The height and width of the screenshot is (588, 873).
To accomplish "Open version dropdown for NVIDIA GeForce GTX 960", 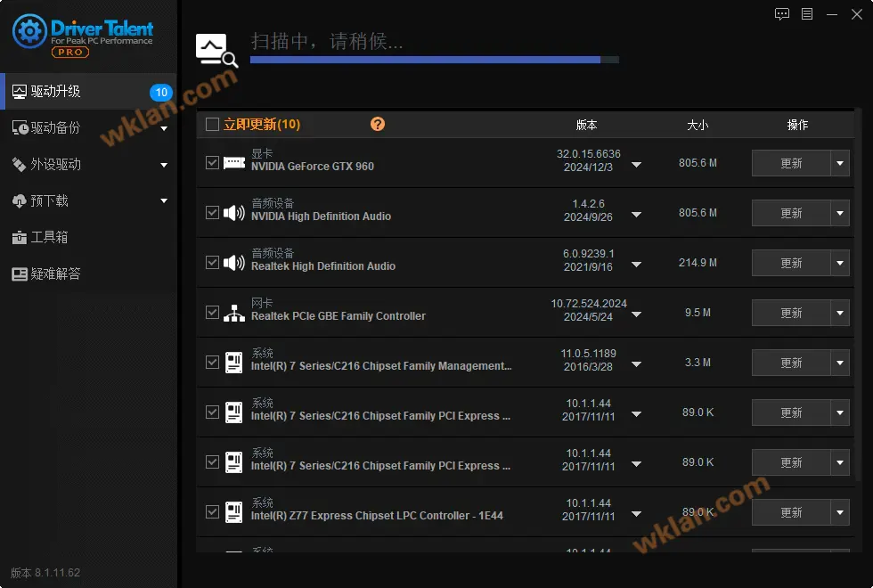I will click(x=636, y=165).
